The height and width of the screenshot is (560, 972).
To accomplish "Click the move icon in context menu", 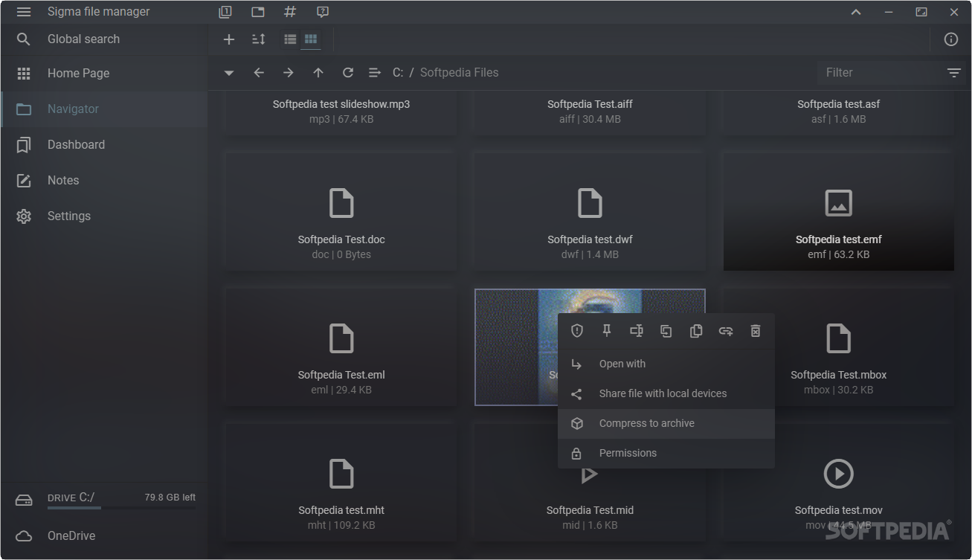I will click(666, 331).
